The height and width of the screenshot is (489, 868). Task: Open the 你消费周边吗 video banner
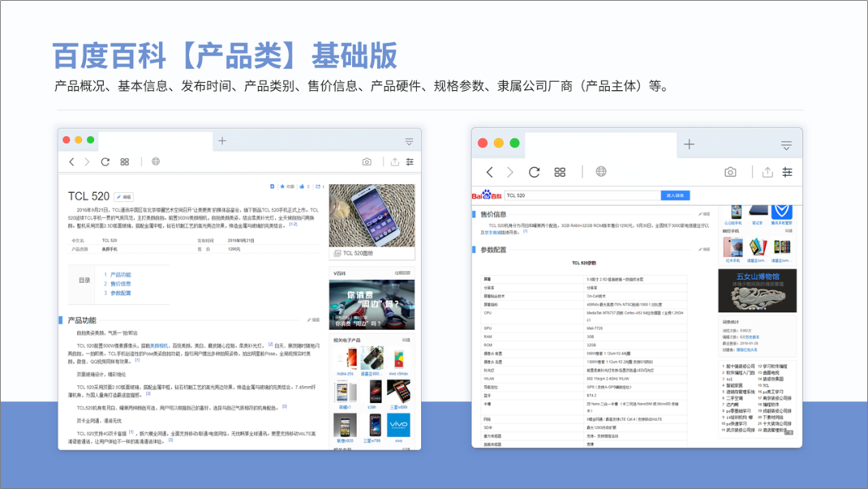point(372,304)
